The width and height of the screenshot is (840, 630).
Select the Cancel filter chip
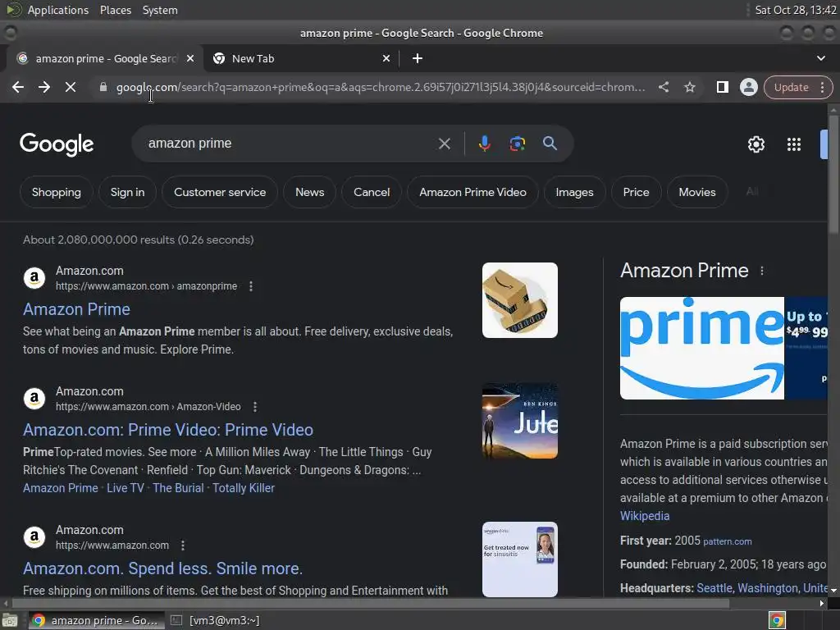point(372,192)
